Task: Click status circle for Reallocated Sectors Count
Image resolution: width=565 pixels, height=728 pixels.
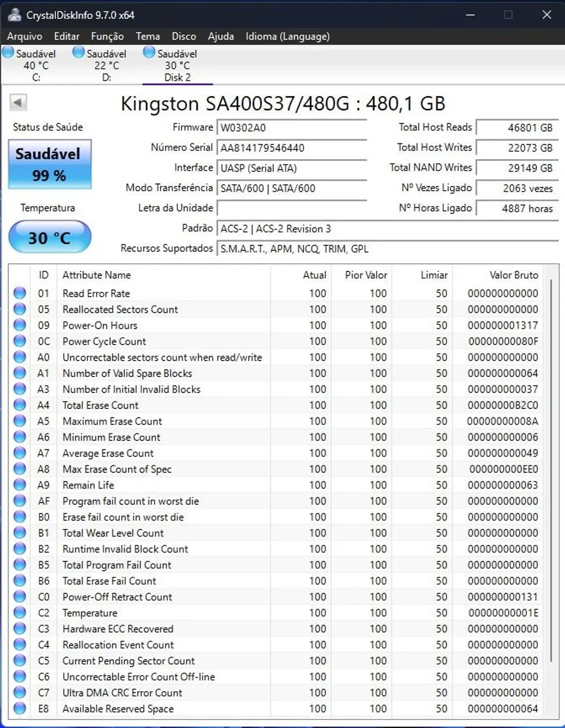Action: [x=20, y=309]
